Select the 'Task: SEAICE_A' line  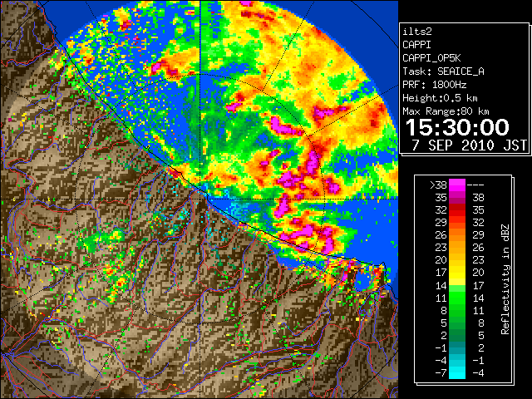443,71
